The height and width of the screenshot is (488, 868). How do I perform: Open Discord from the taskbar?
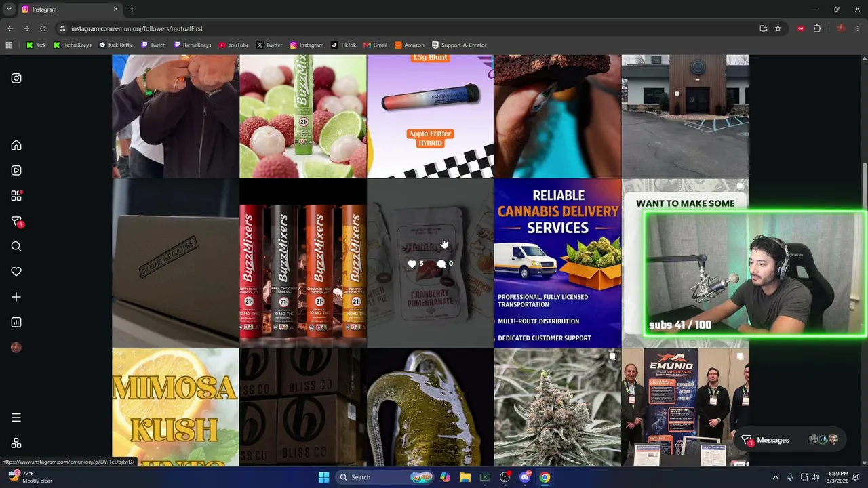tap(525, 477)
